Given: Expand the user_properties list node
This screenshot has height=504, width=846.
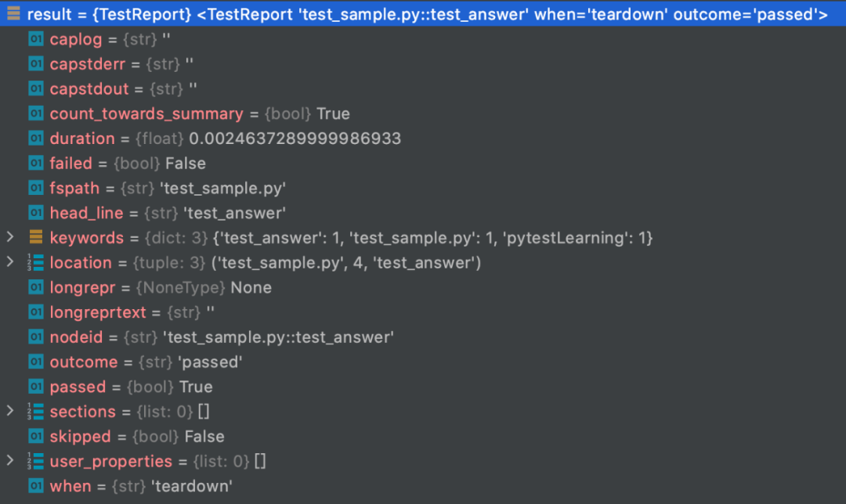Looking at the screenshot, I should [x=10, y=461].
